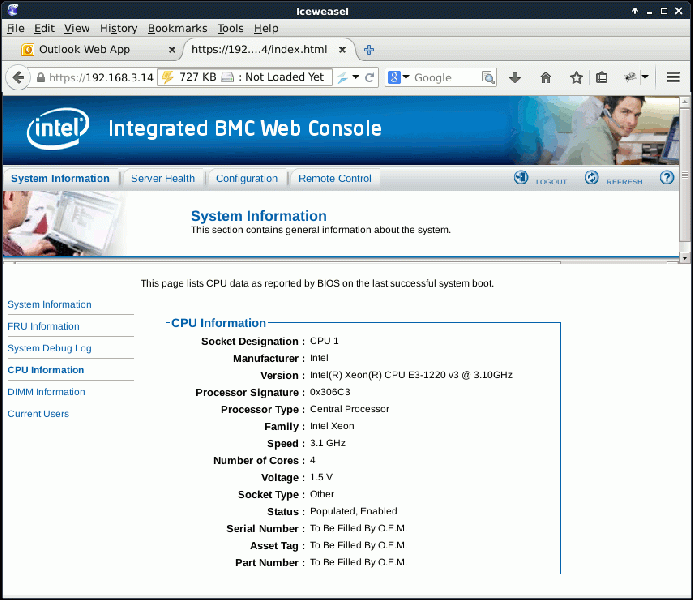Click the header frame scroll up arrow

(684, 102)
